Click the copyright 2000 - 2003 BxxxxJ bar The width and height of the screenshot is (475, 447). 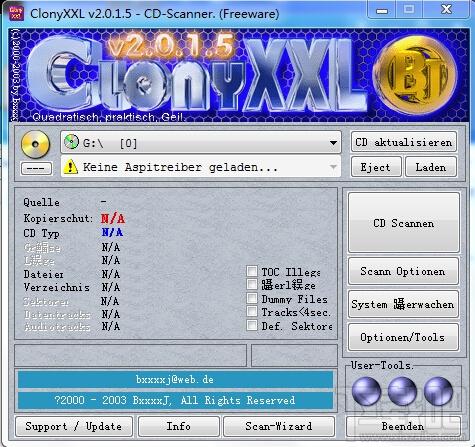tap(175, 400)
